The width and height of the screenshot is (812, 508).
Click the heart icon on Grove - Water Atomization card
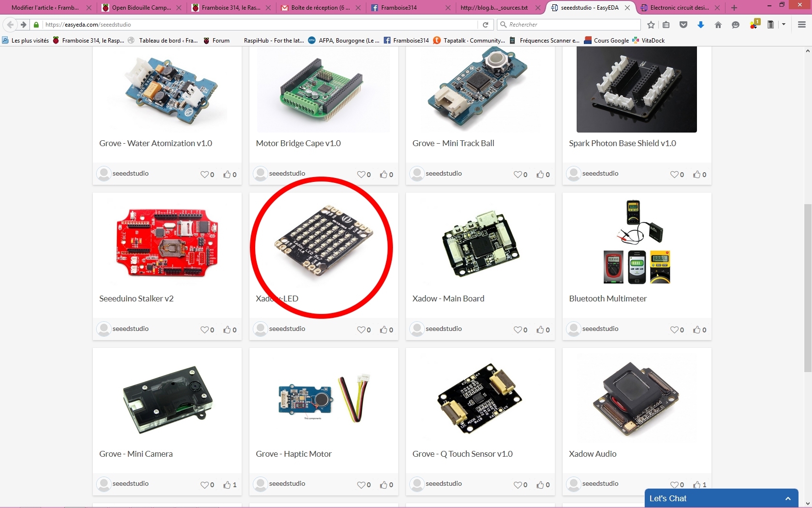tap(204, 175)
